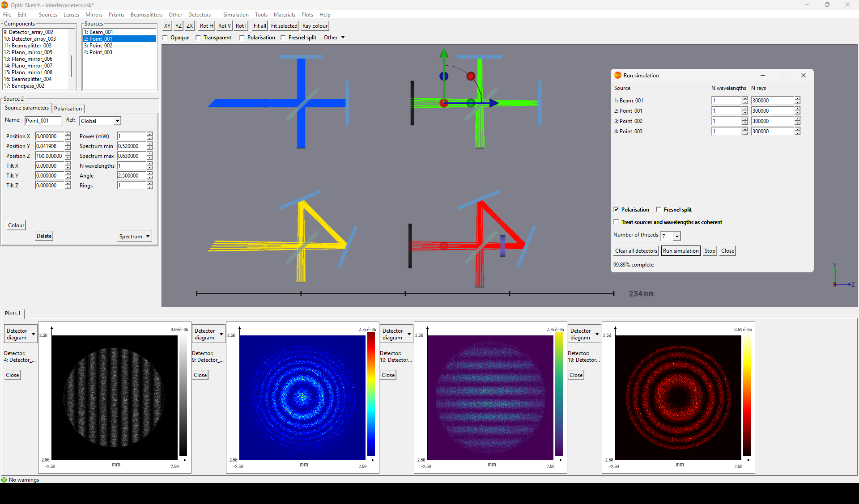Click Clear all detectors button
This screenshot has width=859, height=504.
(636, 251)
